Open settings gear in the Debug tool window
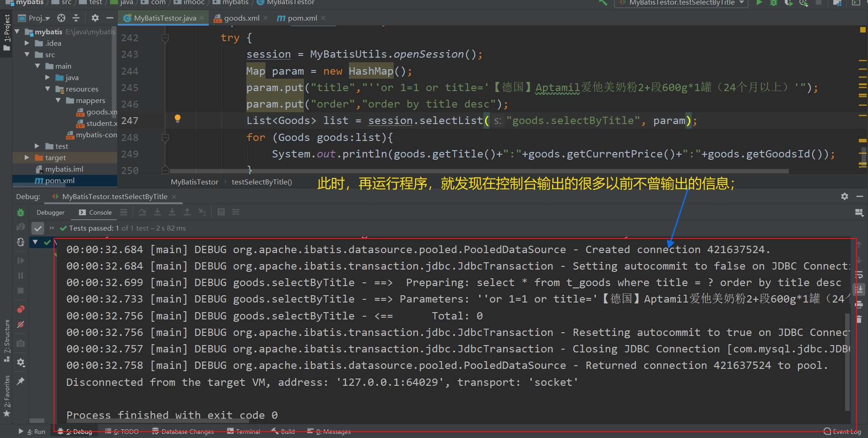The image size is (868, 438). coord(20,362)
